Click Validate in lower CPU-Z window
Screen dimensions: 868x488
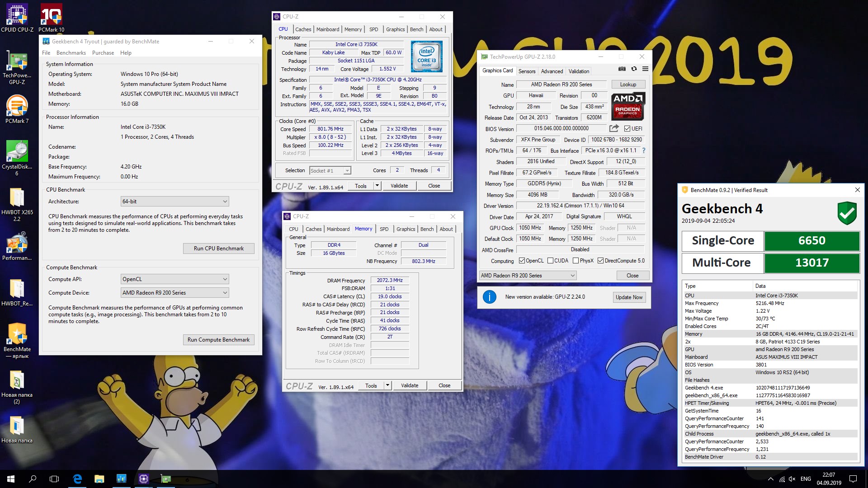pos(410,385)
